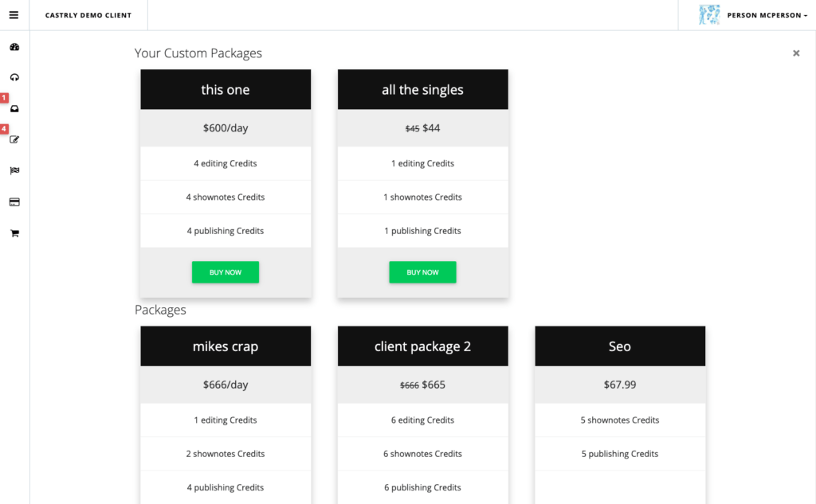816x504 pixels.
Task: Click the 'mikes crap' package header
Action: 226,346
